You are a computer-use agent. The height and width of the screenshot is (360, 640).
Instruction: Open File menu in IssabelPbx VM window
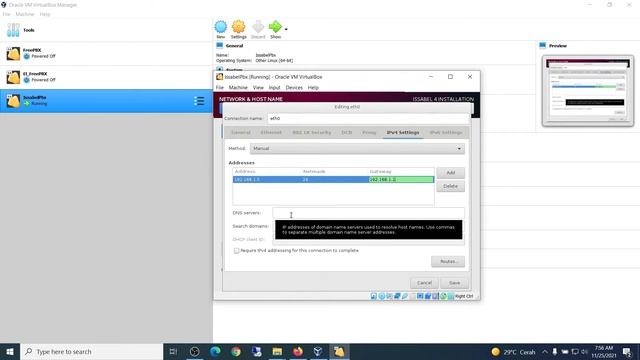click(x=220, y=87)
